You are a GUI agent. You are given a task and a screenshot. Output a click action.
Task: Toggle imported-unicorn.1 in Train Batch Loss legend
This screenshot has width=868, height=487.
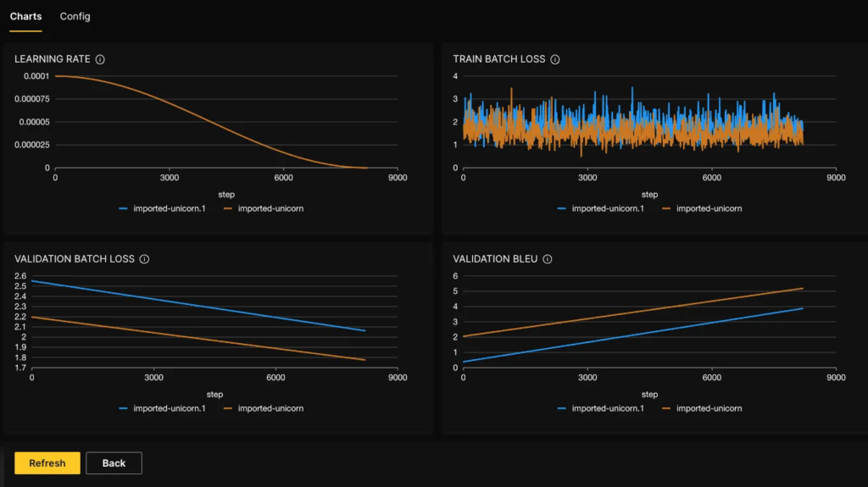pyautogui.click(x=607, y=208)
